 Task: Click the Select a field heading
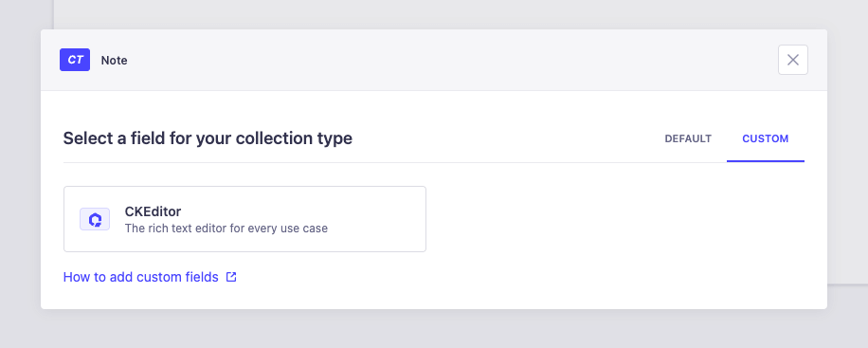pos(208,138)
